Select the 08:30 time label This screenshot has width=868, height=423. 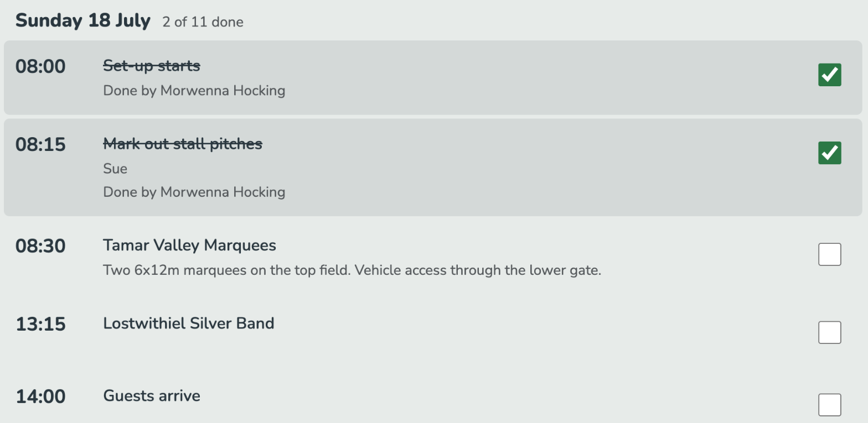(x=40, y=246)
